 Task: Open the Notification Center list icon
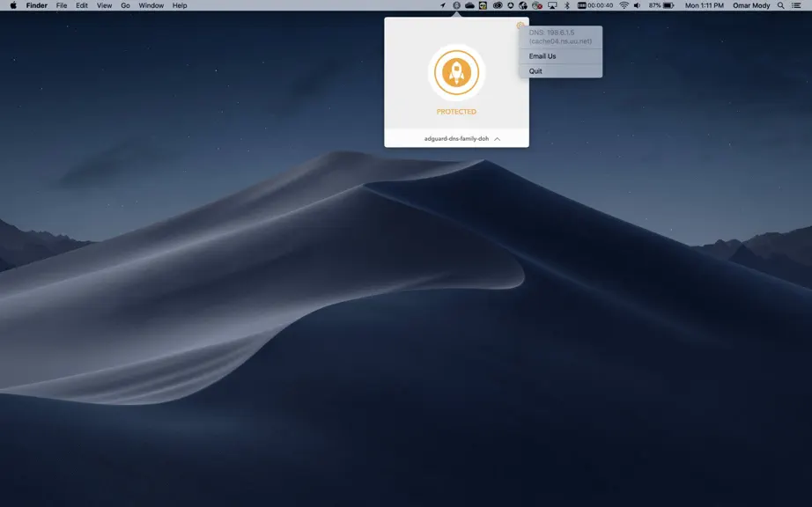click(x=796, y=5)
